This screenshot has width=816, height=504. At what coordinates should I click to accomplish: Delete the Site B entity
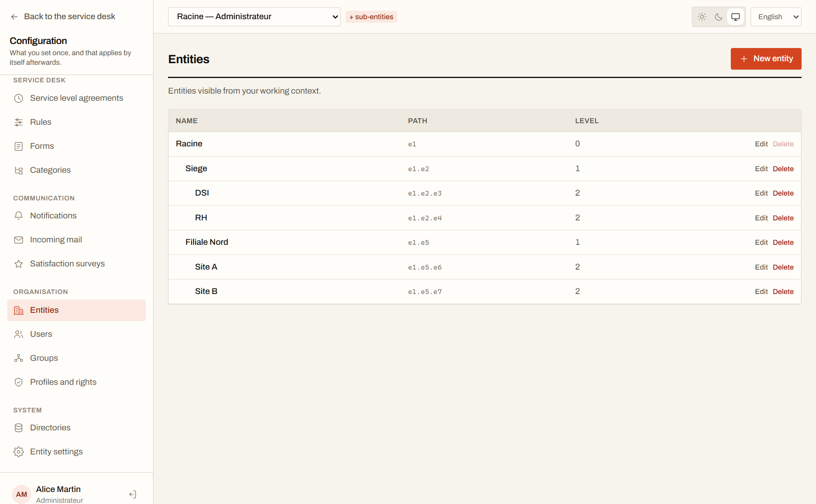783,292
